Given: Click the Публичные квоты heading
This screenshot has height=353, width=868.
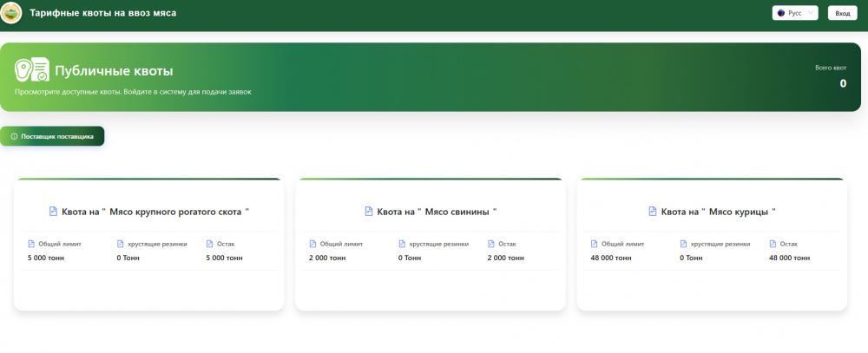Looking at the screenshot, I should coord(114,71).
